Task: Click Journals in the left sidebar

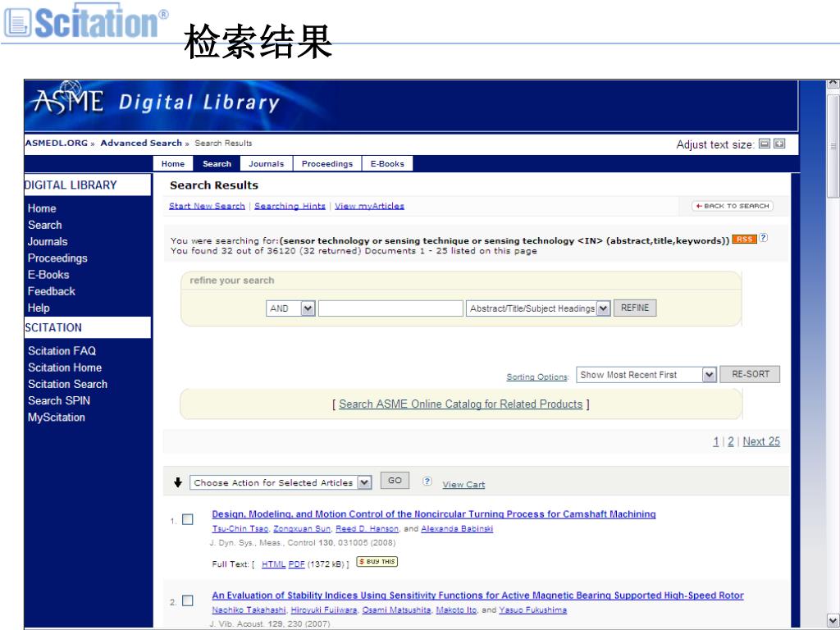Action: [x=48, y=242]
